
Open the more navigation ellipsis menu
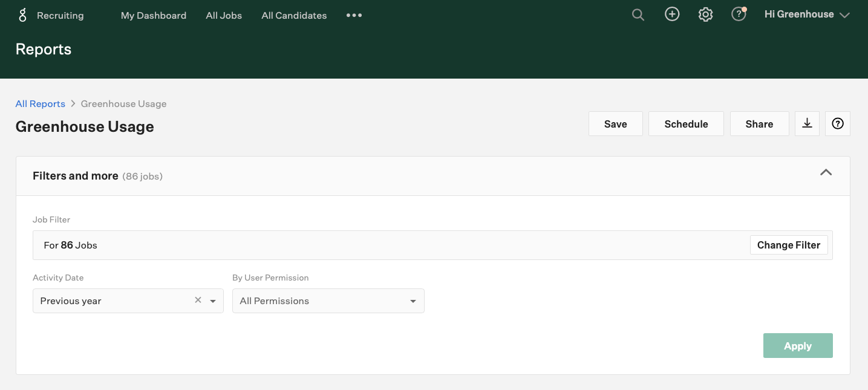tap(354, 15)
